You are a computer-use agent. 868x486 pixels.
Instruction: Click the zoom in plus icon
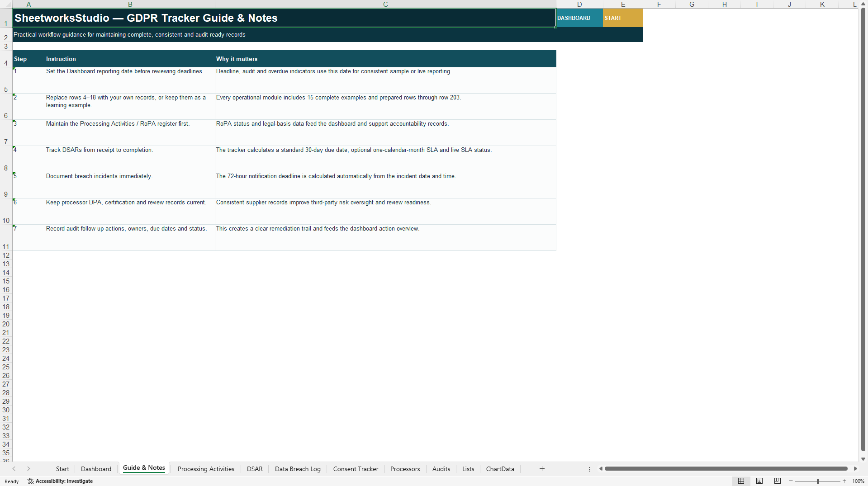click(x=844, y=481)
